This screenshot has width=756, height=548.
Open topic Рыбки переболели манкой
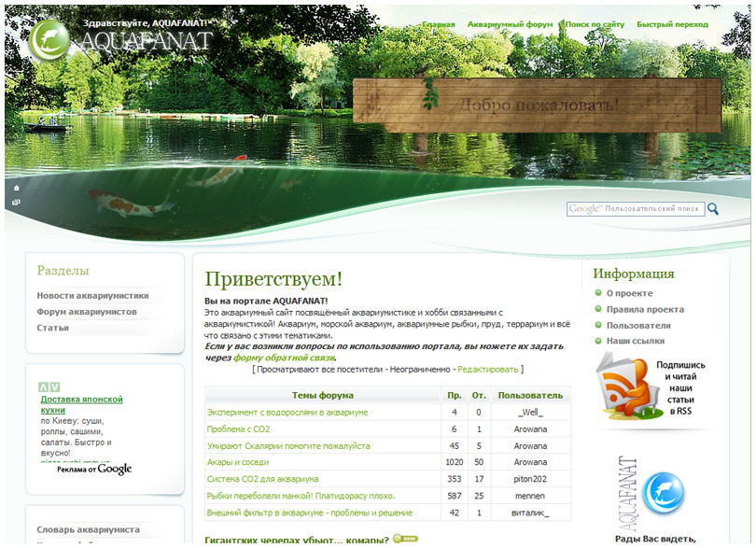click(301, 496)
